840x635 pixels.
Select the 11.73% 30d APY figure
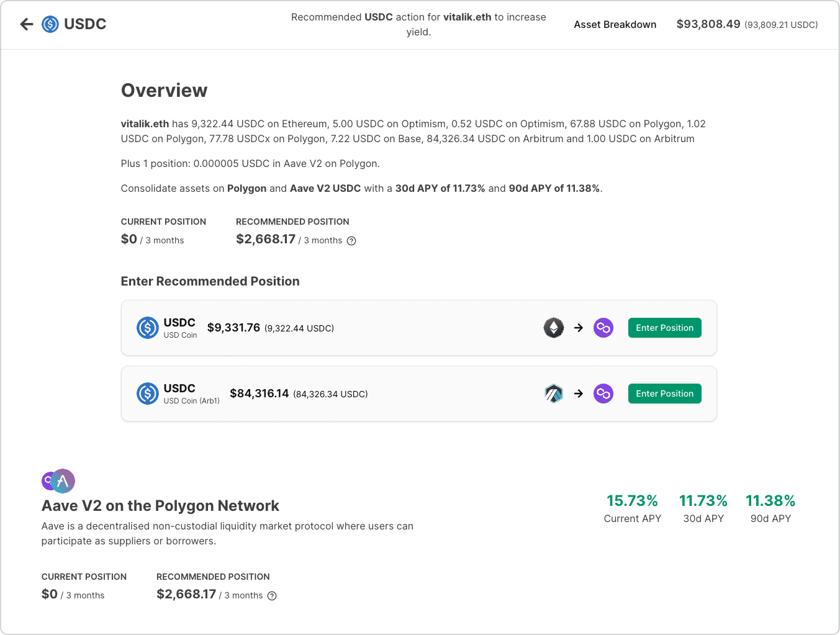tap(703, 500)
